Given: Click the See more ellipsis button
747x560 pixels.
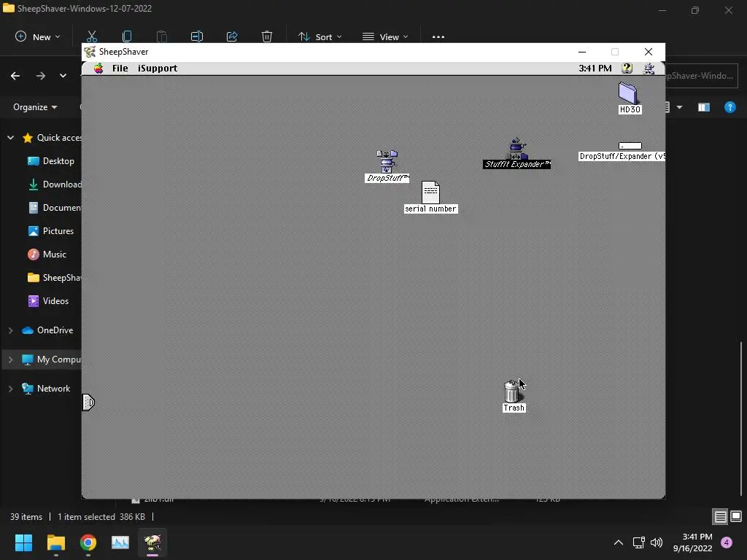Looking at the screenshot, I should 438,36.
